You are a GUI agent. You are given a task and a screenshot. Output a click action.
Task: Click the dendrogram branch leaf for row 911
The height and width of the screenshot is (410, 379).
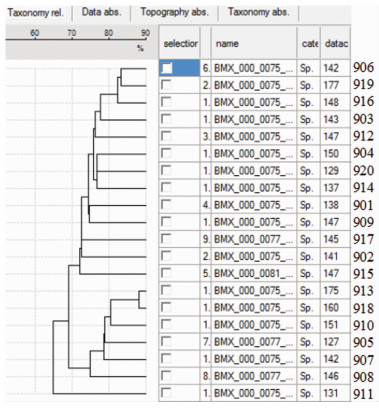pos(100,394)
